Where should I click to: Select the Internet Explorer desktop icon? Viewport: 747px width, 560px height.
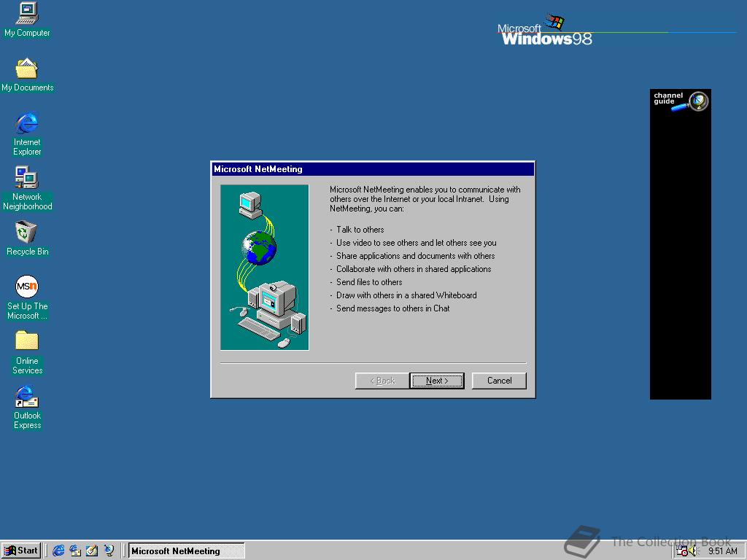click(27, 133)
